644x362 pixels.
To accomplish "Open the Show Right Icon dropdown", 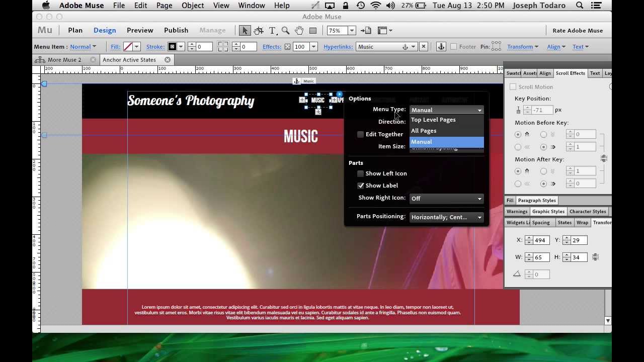I will (446, 199).
